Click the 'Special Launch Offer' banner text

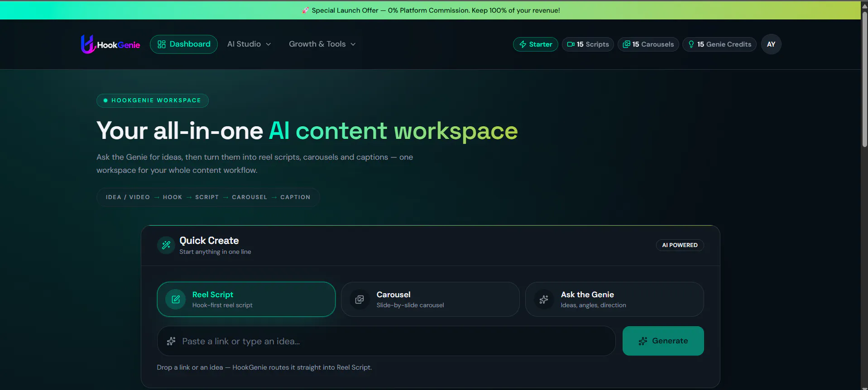click(x=436, y=10)
